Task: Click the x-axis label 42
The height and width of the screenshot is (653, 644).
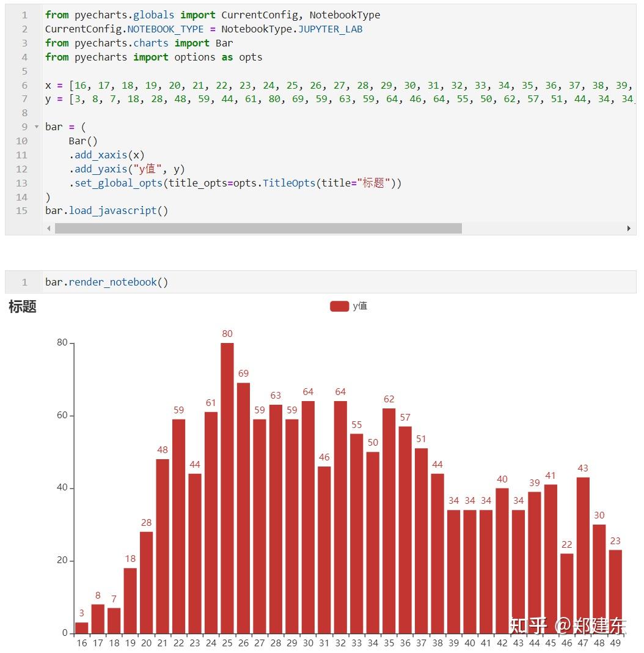Action: [502, 643]
